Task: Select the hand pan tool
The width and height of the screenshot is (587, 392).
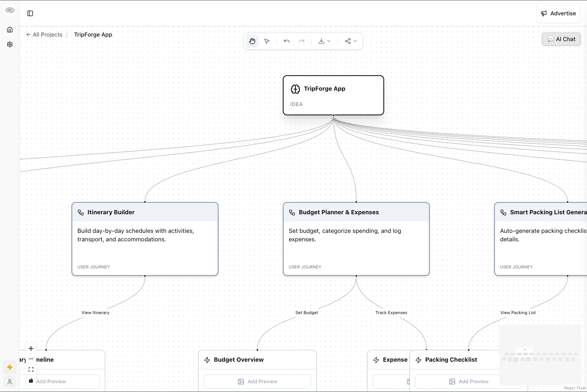Action: pos(252,41)
